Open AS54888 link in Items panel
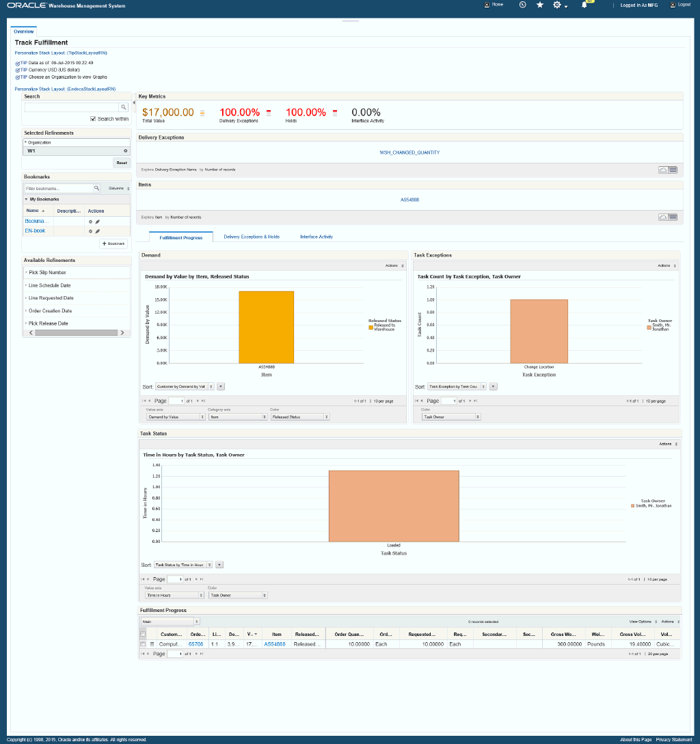The height and width of the screenshot is (744, 700). [409, 200]
